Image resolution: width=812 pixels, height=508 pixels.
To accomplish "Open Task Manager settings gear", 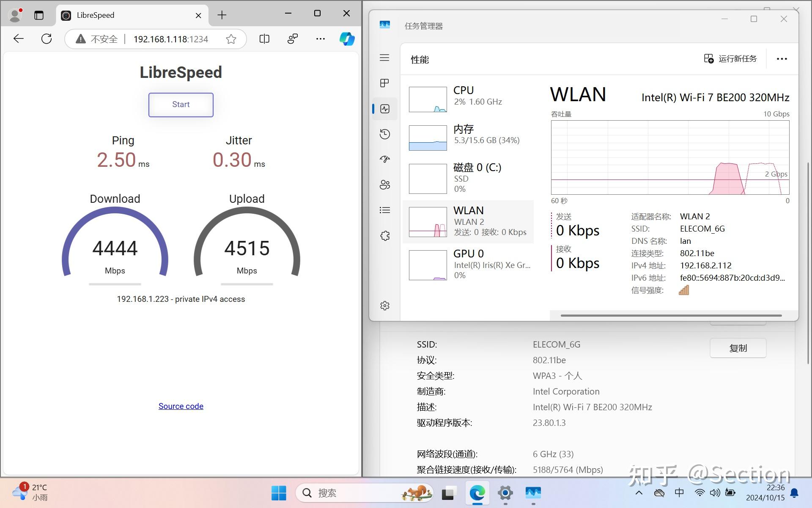I will coord(384,306).
